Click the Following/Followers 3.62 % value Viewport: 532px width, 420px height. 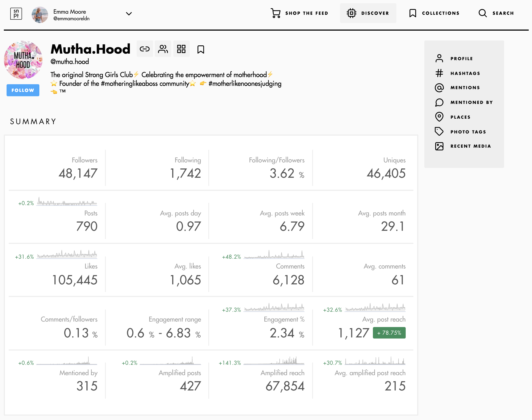click(x=287, y=173)
